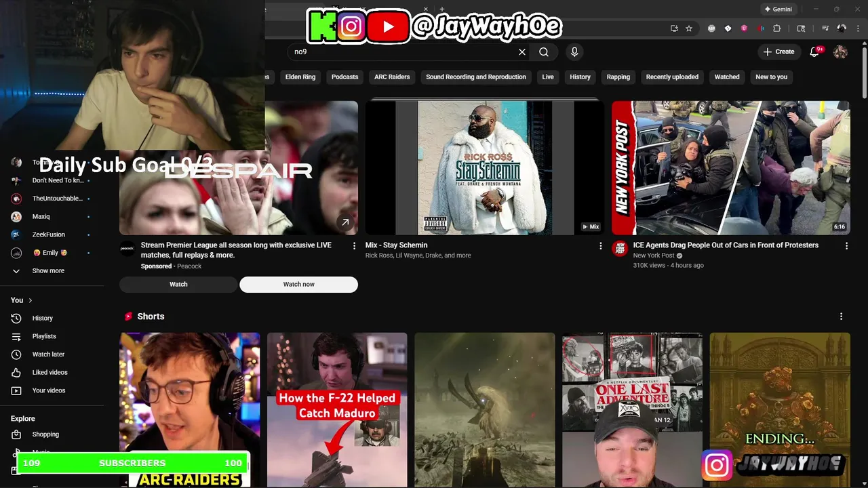Open Don't Need To kn... subscription

[52, 180]
